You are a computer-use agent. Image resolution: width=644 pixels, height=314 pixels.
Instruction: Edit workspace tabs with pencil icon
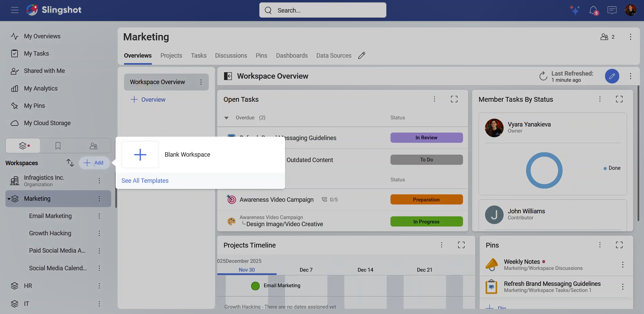[x=362, y=56]
